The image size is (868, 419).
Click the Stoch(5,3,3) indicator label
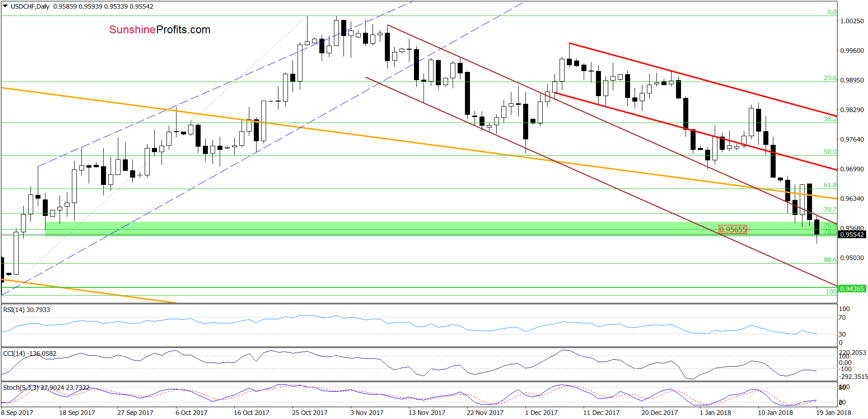[46, 388]
